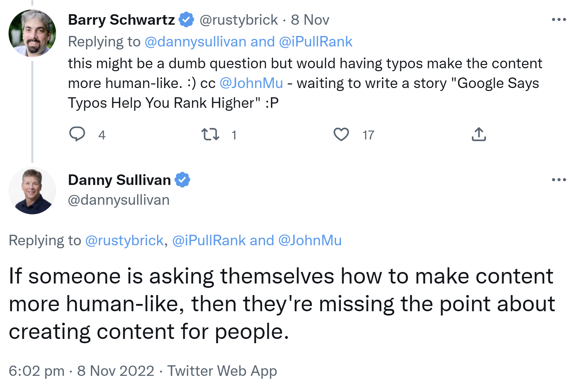
Task: Click the 8 Nov date on Barry's tweet
Action: click(310, 20)
